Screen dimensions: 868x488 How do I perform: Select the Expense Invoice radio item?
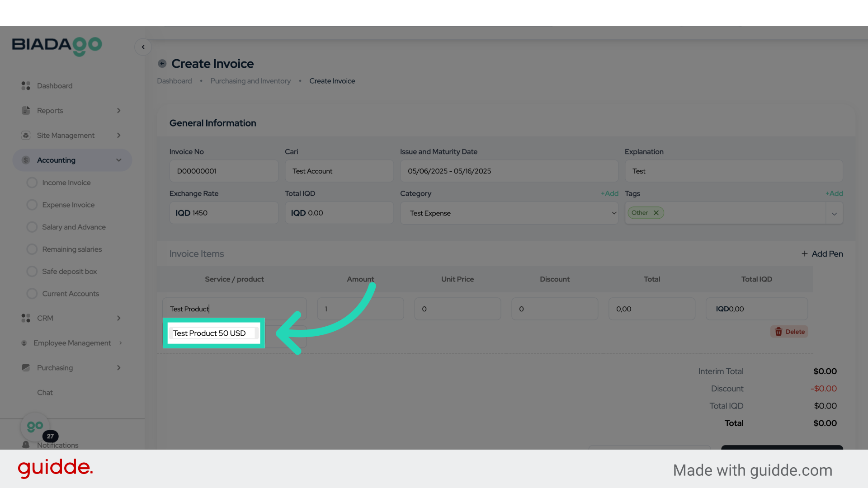[x=32, y=205]
